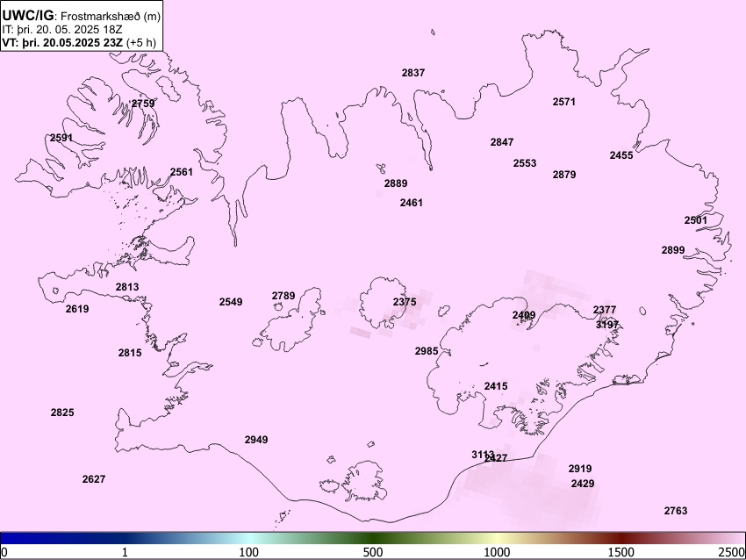Click the value 2461 on the map
Image resolution: width=746 pixels, height=560 pixels.
411,203
